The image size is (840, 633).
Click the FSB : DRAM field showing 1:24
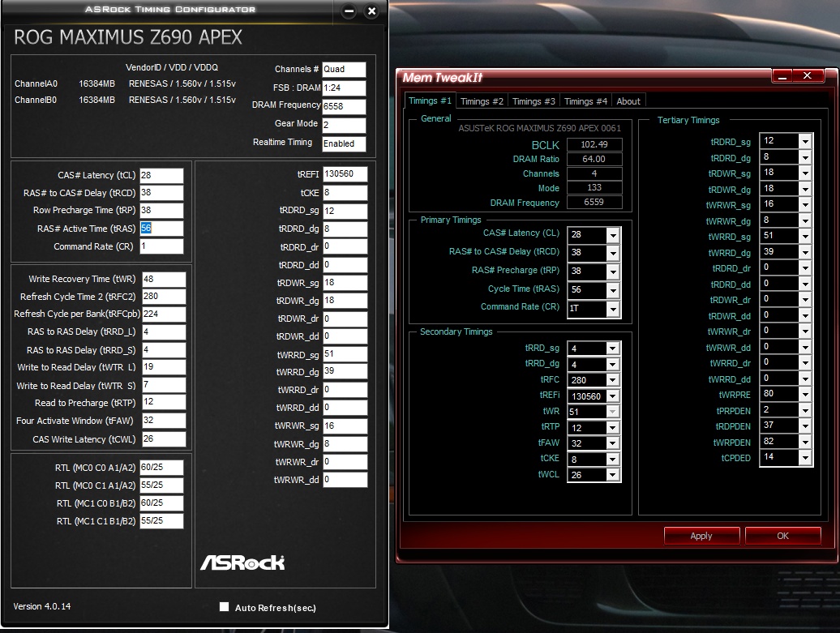[x=344, y=88]
